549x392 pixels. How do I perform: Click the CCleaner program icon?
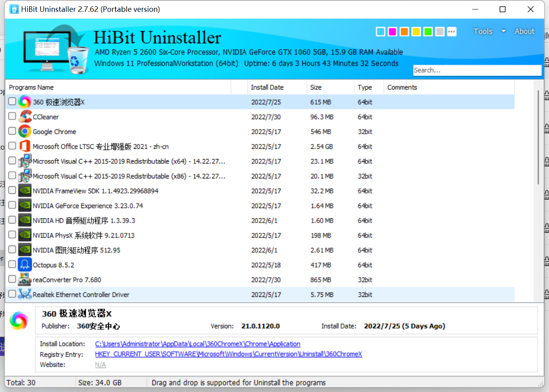coord(25,116)
